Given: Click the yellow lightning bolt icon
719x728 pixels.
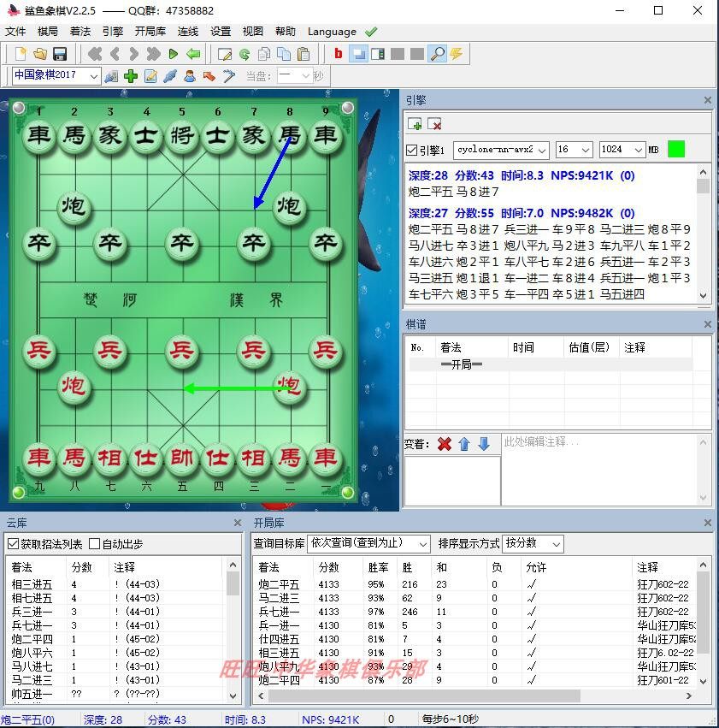Looking at the screenshot, I should click(457, 54).
